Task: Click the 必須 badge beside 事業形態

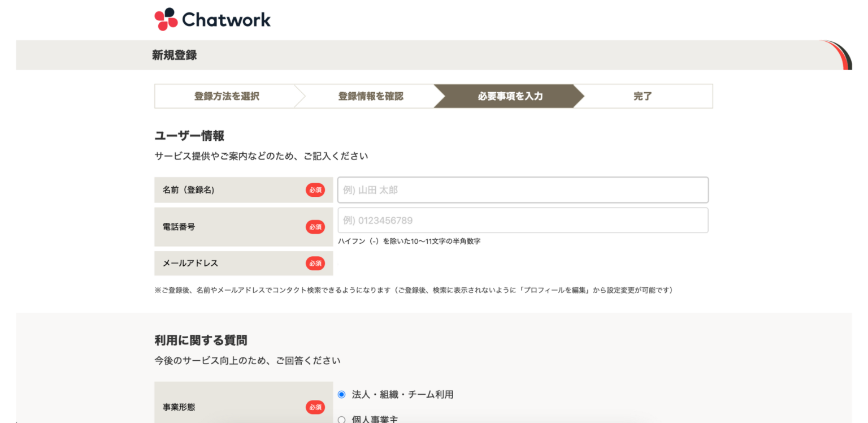Action: tap(315, 407)
